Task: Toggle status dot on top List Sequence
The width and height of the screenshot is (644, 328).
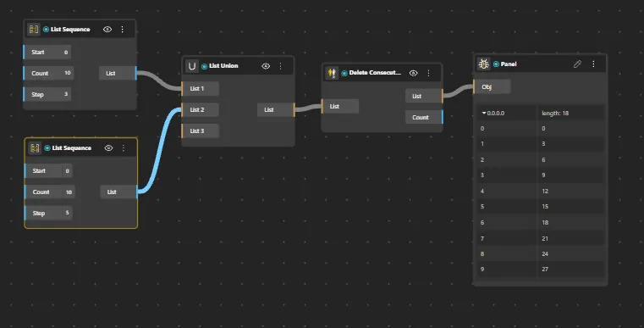Action: click(46, 29)
